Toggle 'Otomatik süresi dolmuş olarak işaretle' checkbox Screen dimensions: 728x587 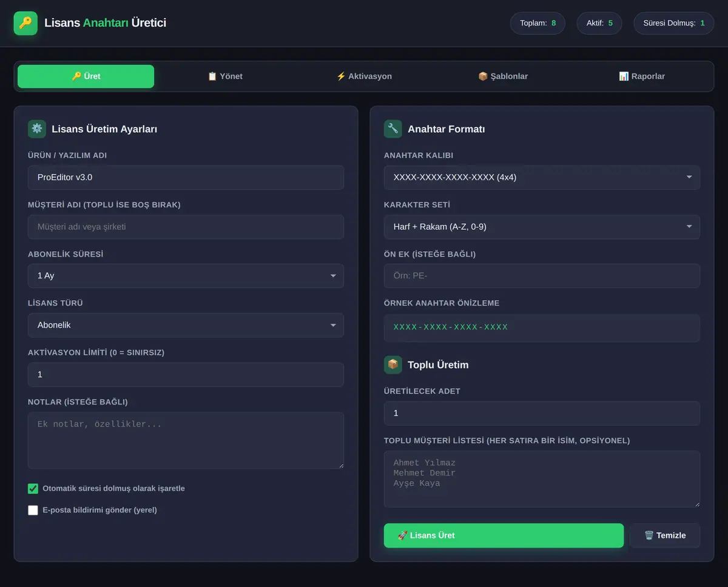pyautogui.click(x=33, y=489)
